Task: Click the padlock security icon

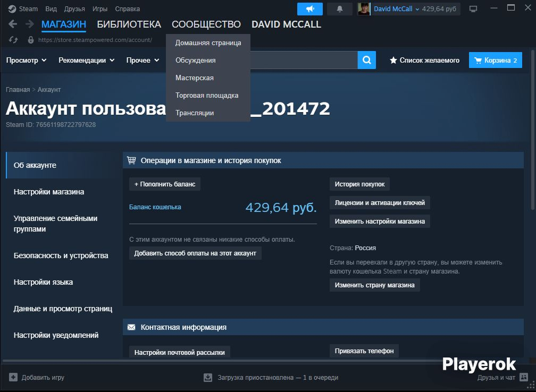Action: (x=31, y=40)
